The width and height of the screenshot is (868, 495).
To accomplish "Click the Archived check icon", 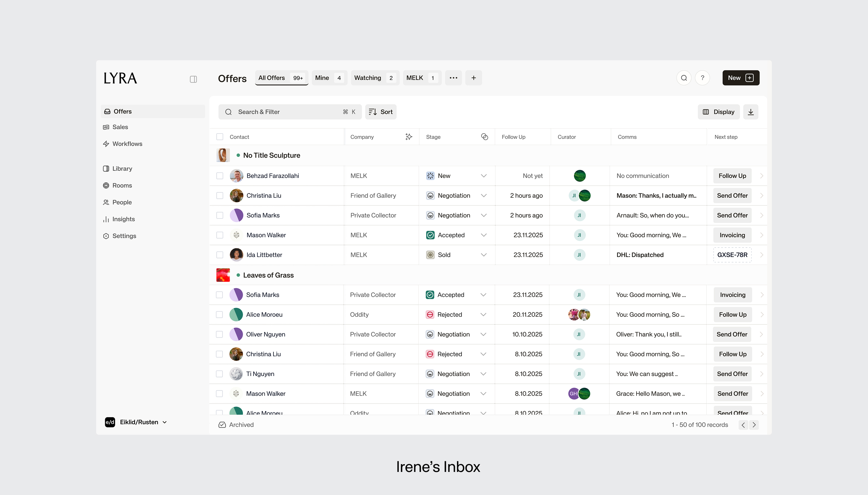I will 222,424.
